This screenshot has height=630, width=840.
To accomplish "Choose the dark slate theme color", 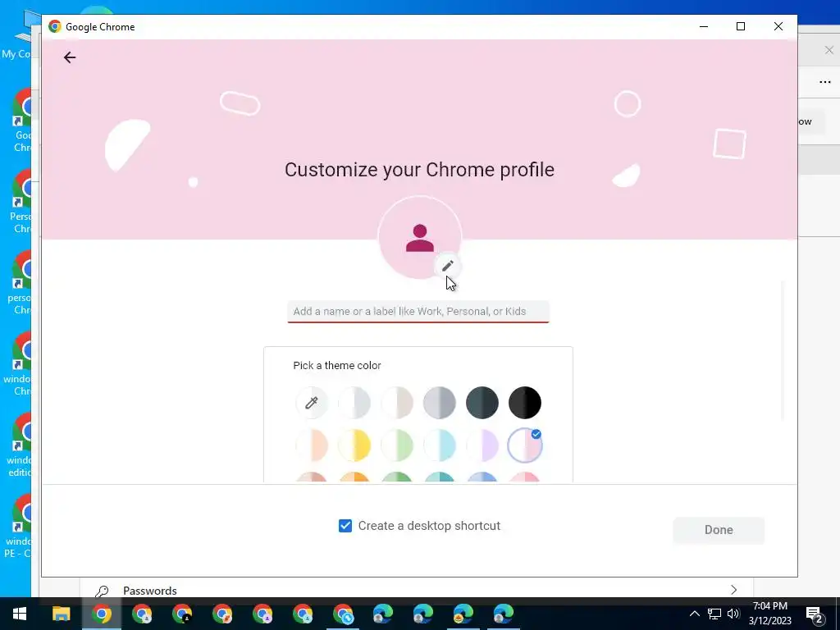I will [x=482, y=402].
